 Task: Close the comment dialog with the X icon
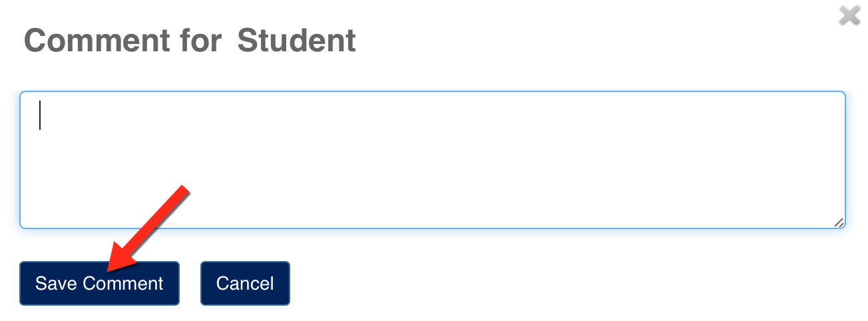point(849,15)
